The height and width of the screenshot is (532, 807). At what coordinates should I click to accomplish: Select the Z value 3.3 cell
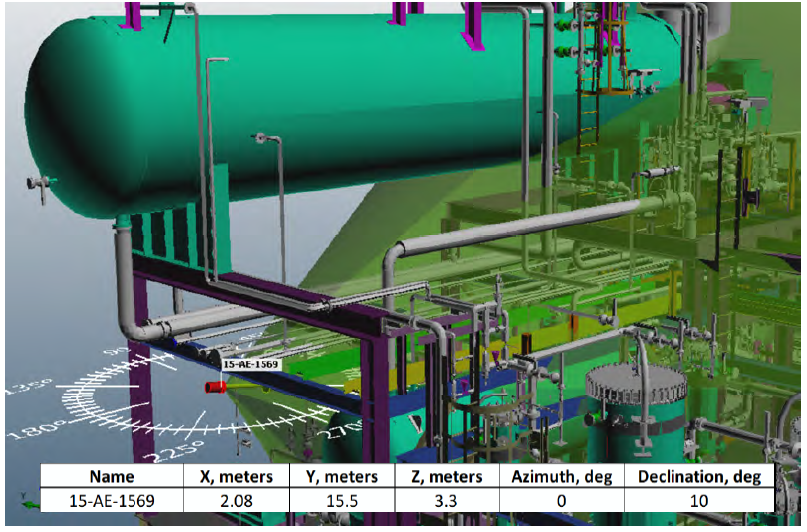[446, 500]
